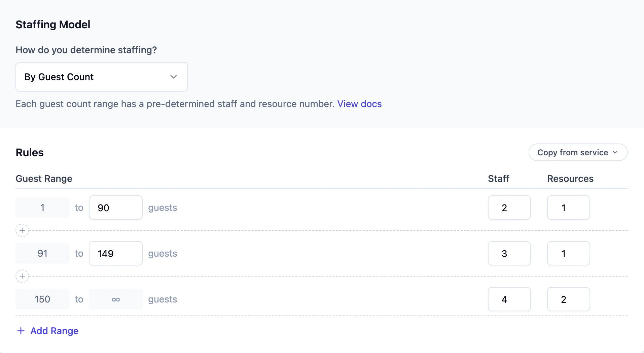
Task: Select the 149 guests upper-bound field
Action: click(x=115, y=253)
